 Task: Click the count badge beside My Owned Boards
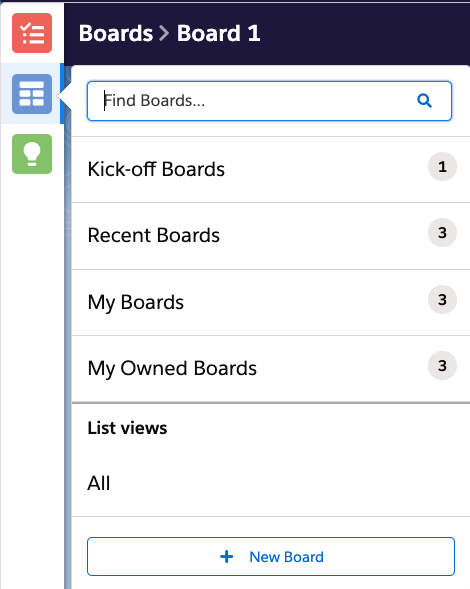click(x=442, y=366)
